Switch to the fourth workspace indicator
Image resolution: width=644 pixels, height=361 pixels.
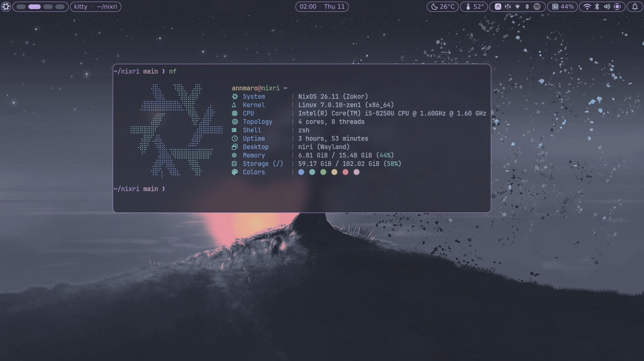60,7
